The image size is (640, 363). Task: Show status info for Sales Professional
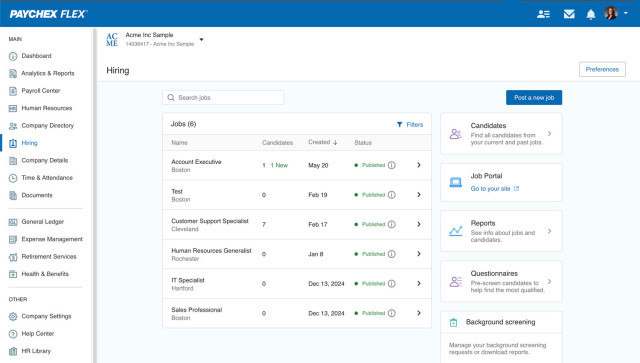click(391, 313)
